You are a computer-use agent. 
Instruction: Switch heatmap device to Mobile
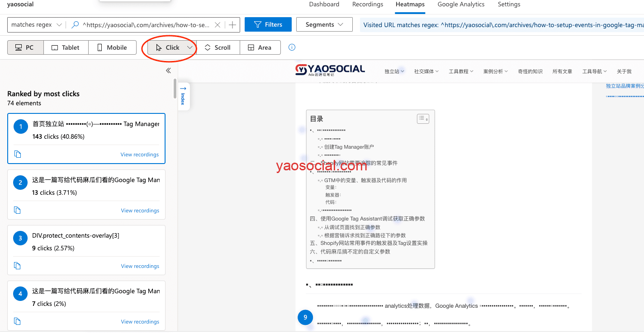pyautogui.click(x=112, y=47)
